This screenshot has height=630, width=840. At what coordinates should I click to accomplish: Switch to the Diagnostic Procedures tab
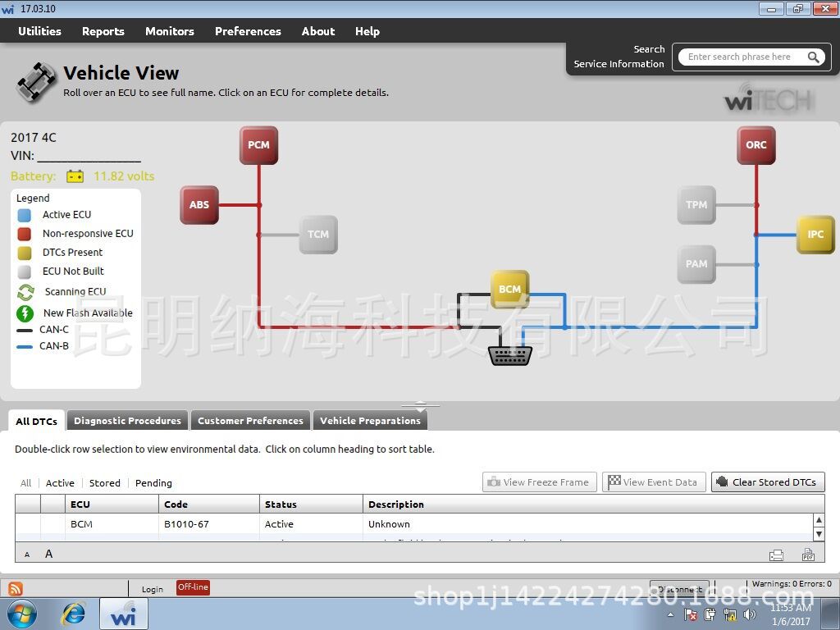click(x=127, y=421)
